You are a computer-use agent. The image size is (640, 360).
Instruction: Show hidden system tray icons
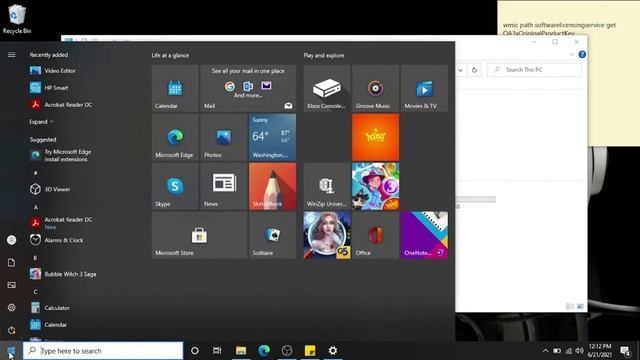click(545, 351)
